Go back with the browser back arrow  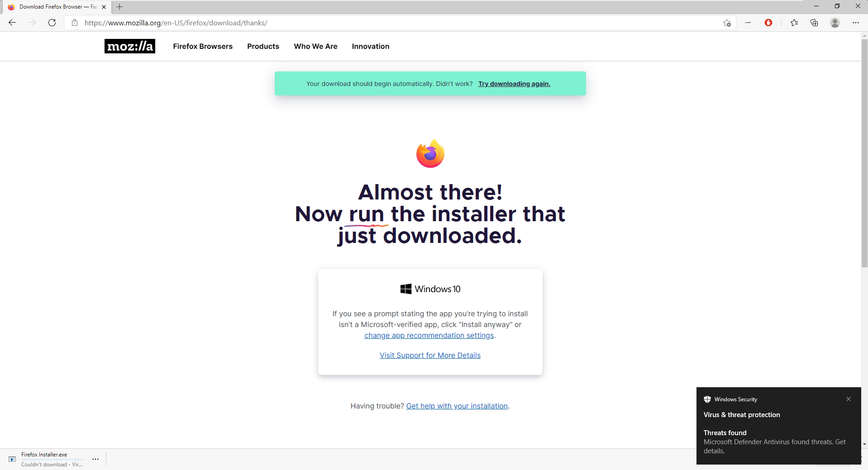click(x=12, y=23)
